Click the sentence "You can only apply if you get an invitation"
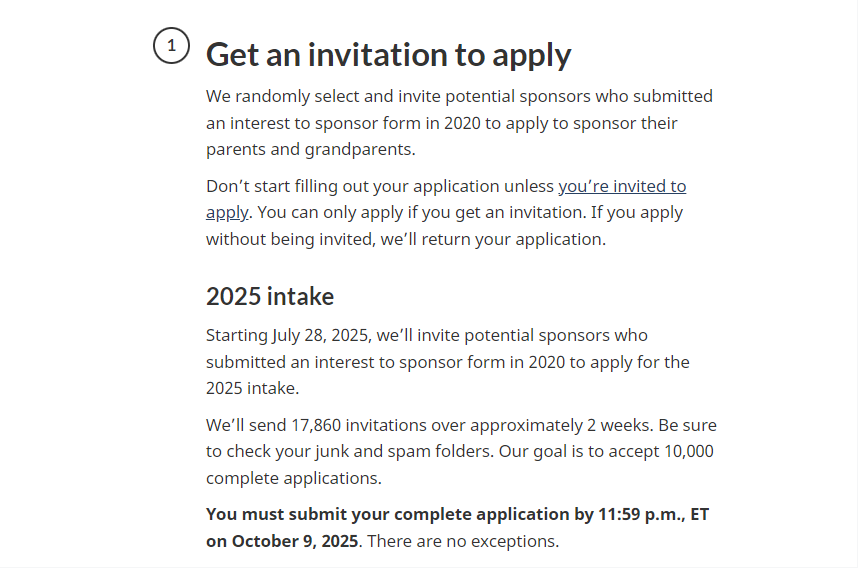Viewport: 858px width, 568px height. click(421, 212)
